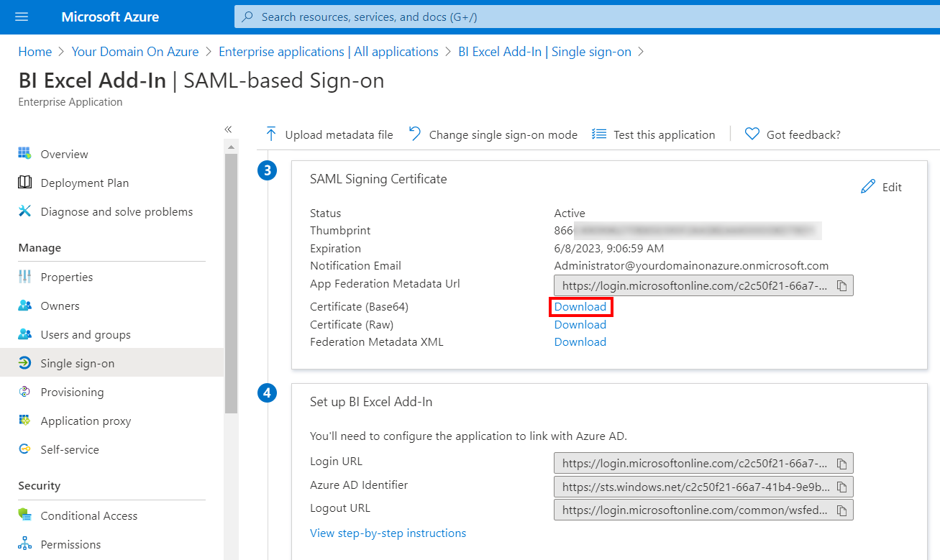Click the Single sign-on arrow icon
Image resolution: width=940 pixels, height=560 pixels.
(25, 363)
